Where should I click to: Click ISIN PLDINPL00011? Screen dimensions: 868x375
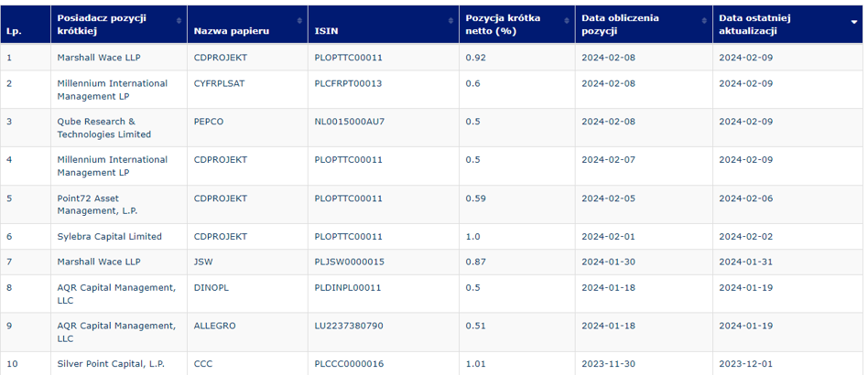pos(348,287)
